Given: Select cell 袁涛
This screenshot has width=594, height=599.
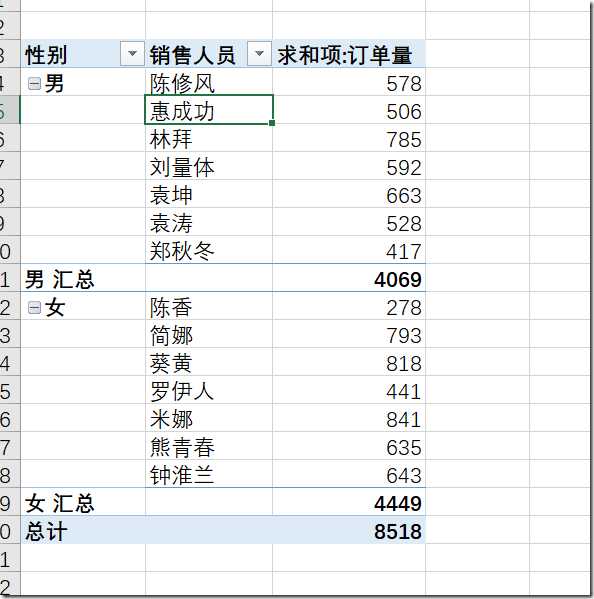Looking at the screenshot, I should tap(209, 222).
